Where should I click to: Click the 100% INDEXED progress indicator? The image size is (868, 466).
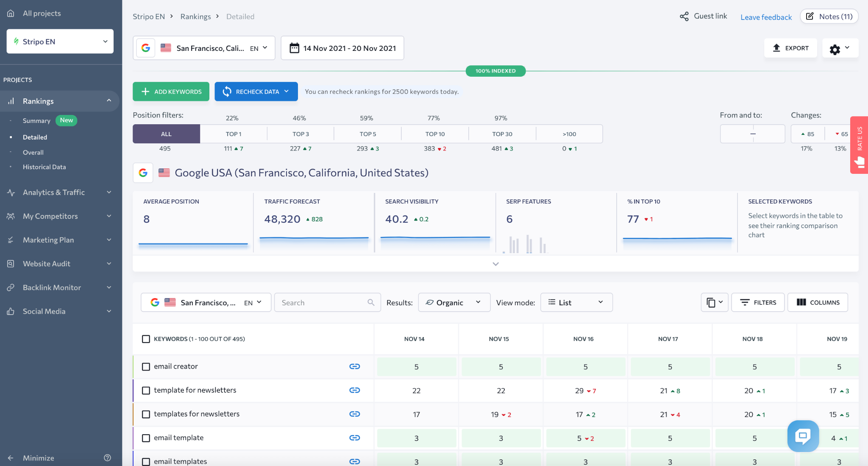coord(495,71)
